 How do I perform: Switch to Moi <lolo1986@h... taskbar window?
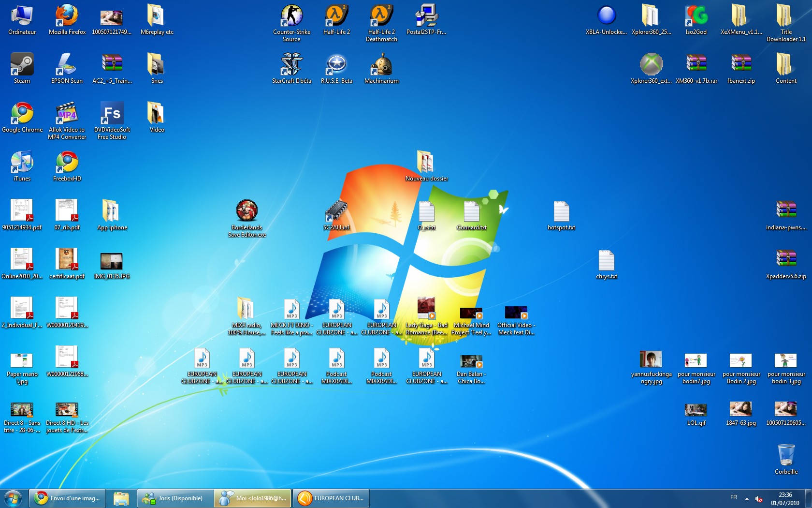252,498
